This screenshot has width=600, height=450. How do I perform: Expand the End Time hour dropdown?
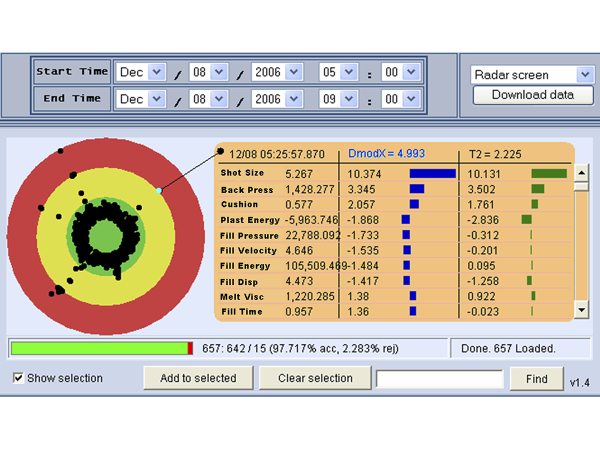(338, 99)
